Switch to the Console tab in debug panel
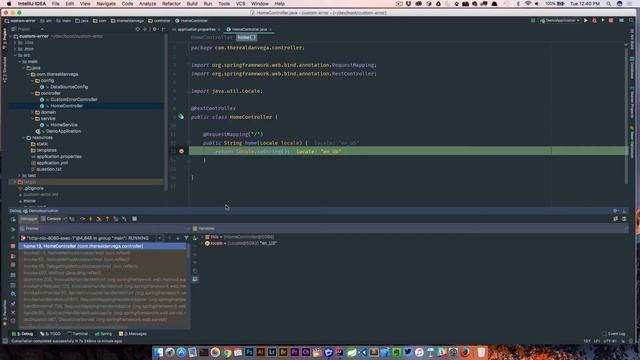640x360 pixels. click(53, 219)
